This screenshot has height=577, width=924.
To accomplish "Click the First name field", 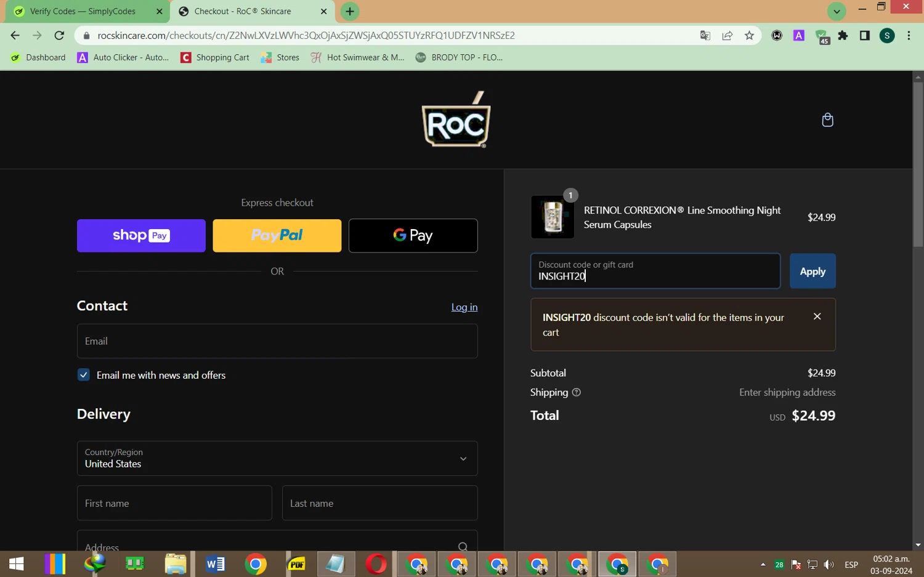I will click(x=174, y=503).
